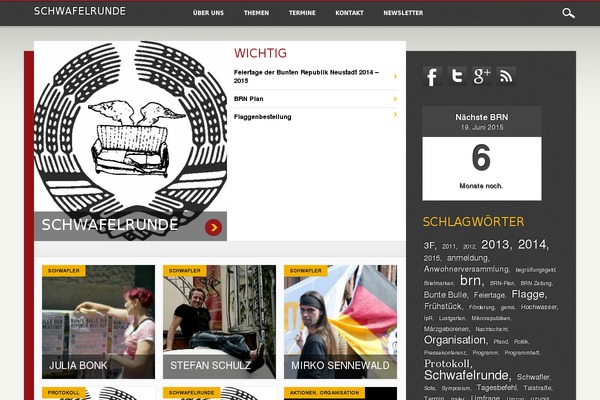Select the Frühstück tag

click(444, 306)
